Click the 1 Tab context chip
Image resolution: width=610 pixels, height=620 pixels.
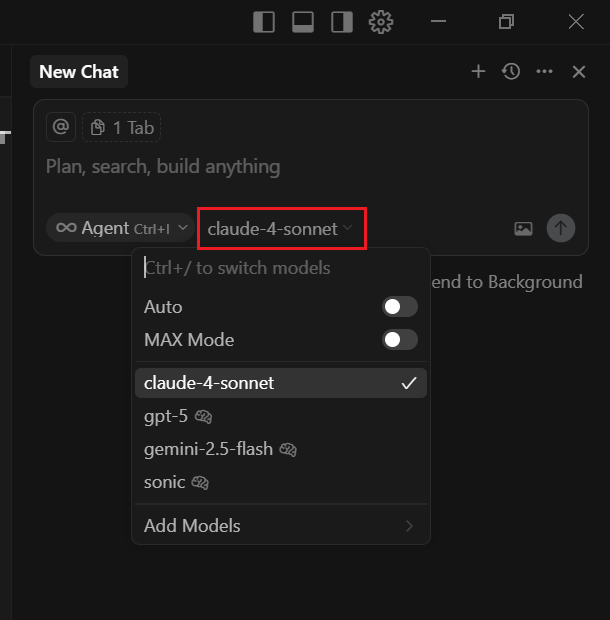point(121,127)
